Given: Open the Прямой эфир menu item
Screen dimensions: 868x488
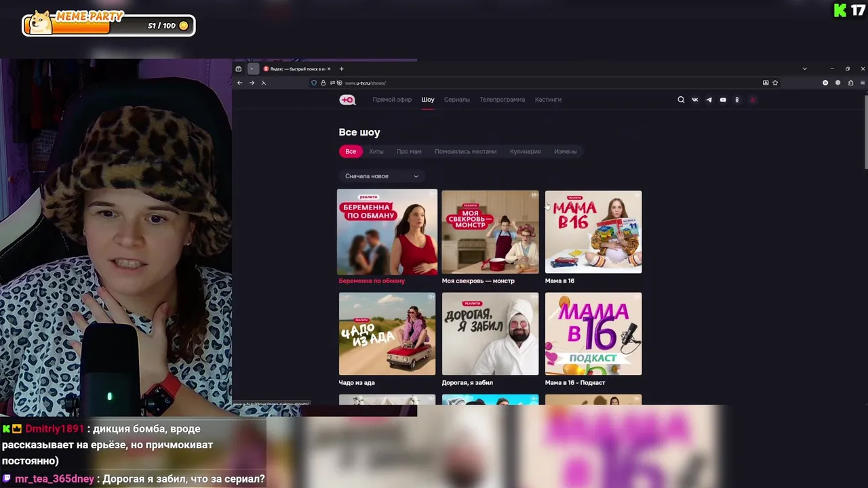Looking at the screenshot, I should 392,100.
